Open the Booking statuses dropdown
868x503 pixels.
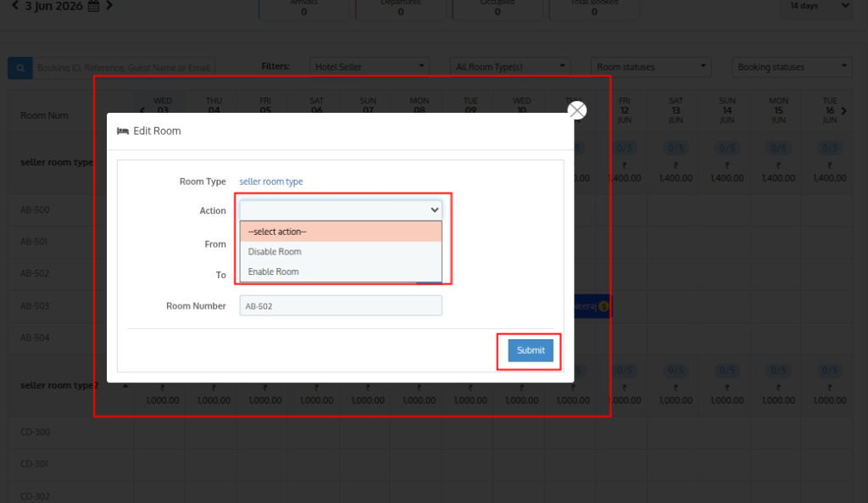point(792,67)
